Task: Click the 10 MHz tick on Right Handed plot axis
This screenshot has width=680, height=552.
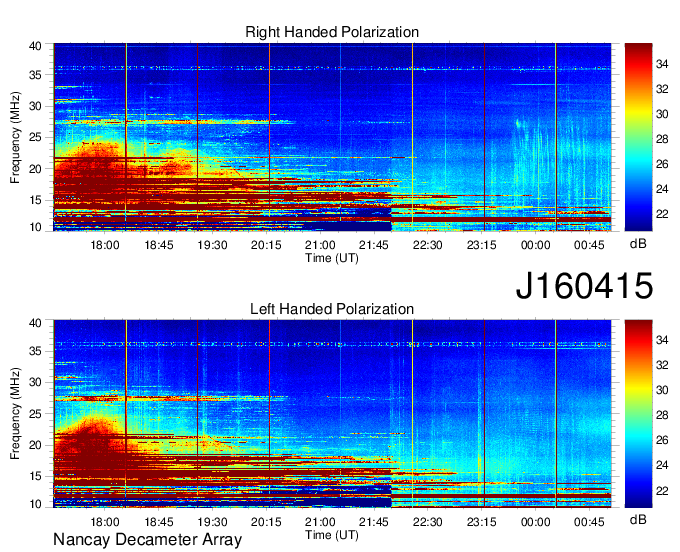Action: pos(36,227)
